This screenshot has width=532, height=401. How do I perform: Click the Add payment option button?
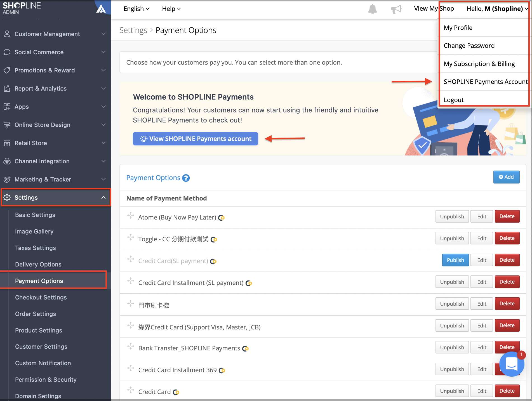point(506,177)
